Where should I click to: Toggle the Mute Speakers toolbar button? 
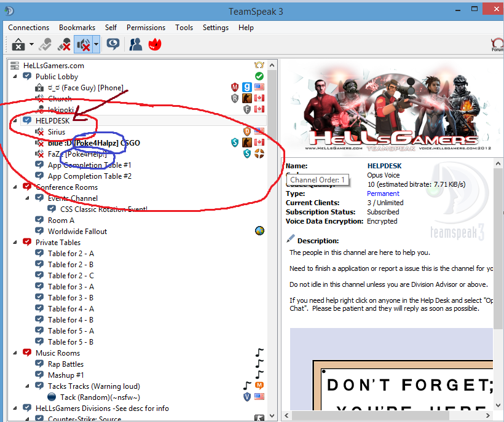tap(83, 44)
